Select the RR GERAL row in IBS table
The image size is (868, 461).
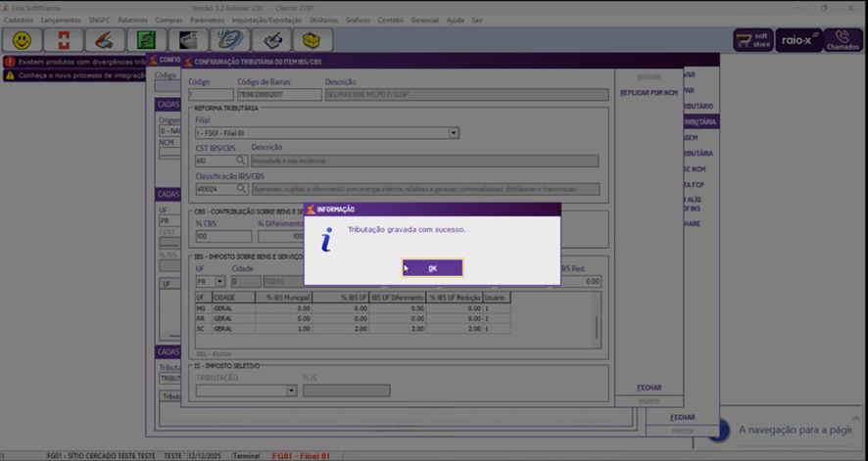click(x=353, y=318)
